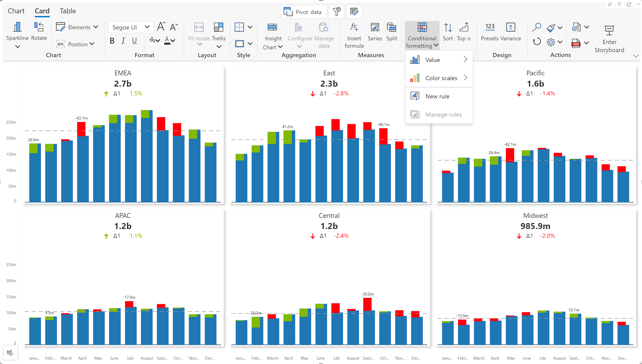Switch to the Table tab
Screen dimensions: 642x364
[68, 11]
